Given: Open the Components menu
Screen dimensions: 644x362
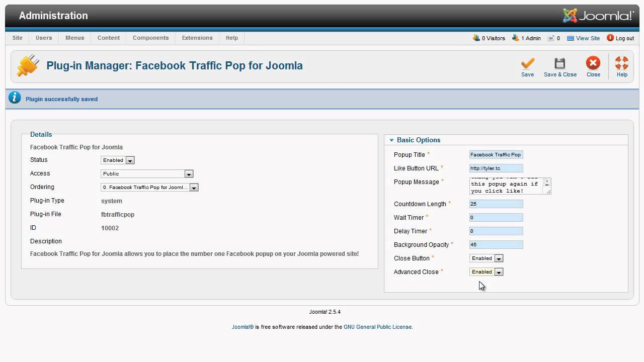Looking at the screenshot, I should 151,38.
